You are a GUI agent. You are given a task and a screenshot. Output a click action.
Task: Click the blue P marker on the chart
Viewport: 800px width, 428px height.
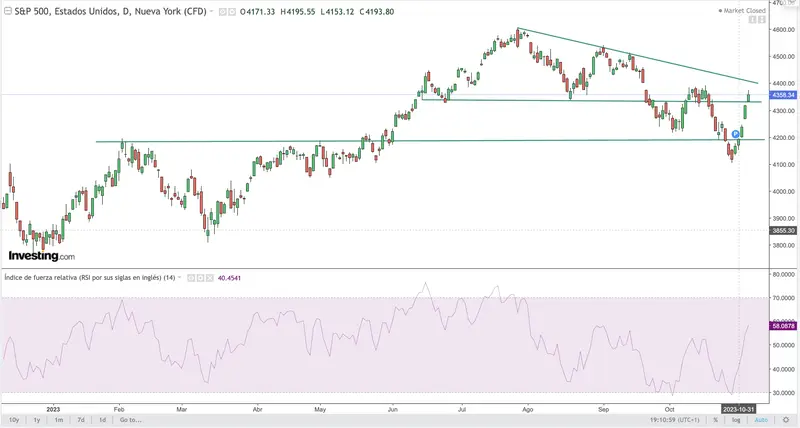coord(735,134)
